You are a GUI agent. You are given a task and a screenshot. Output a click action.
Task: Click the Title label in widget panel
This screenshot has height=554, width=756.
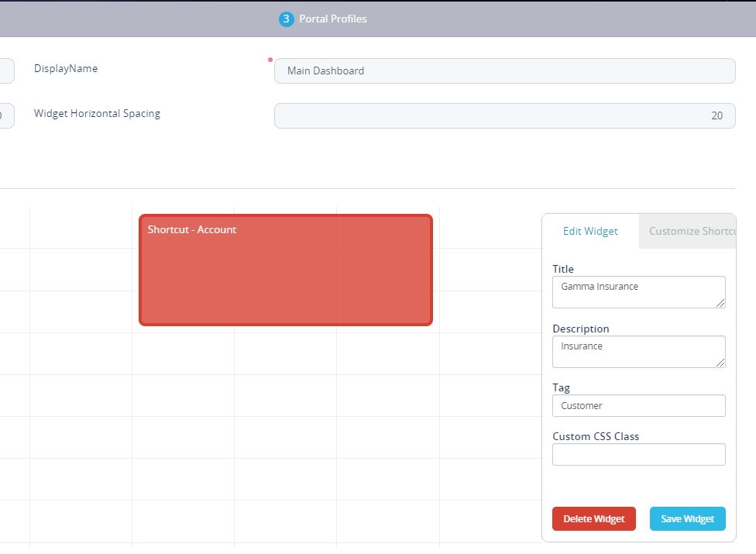563,269
